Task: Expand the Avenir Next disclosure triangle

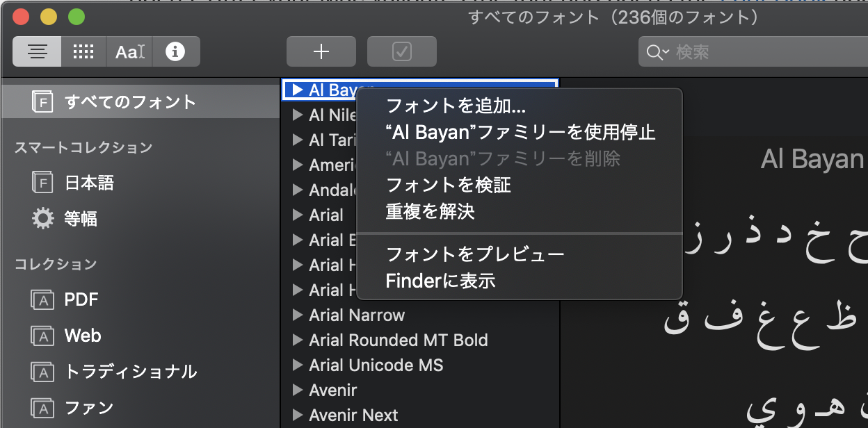Action: tap(297, 415)
